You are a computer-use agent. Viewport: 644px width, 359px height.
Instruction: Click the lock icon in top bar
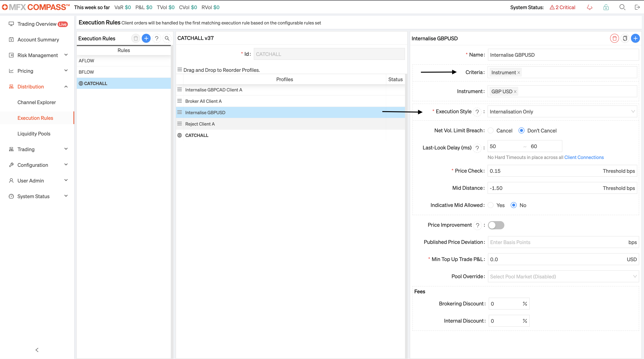click(606, 7)
